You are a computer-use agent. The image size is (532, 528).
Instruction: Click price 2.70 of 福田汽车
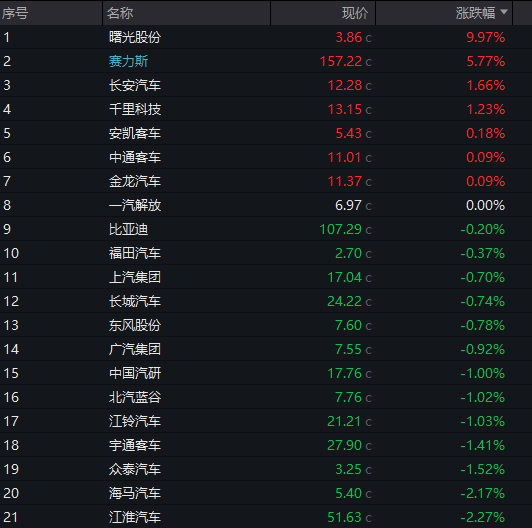coord(348,253)
